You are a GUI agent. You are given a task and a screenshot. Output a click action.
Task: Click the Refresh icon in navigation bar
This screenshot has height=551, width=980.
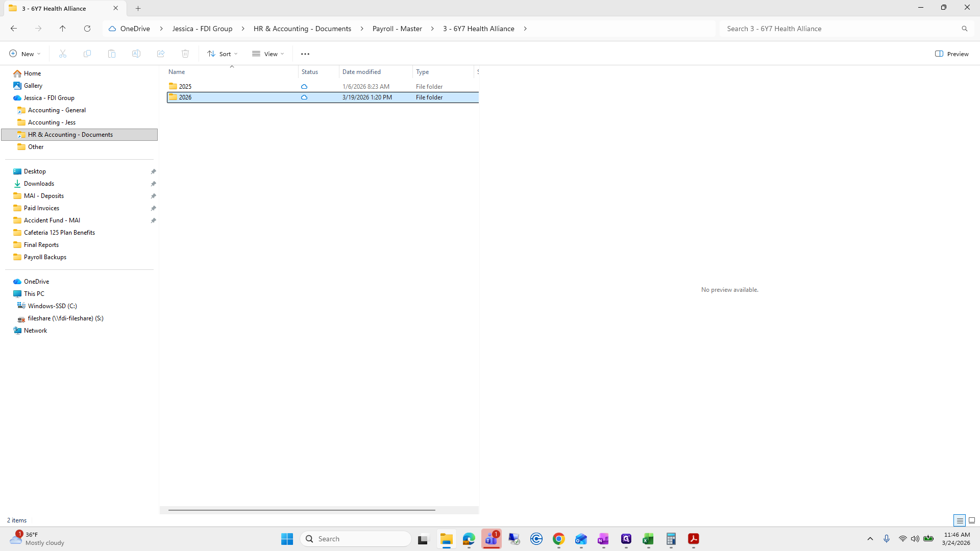click(x=87, y=29)
